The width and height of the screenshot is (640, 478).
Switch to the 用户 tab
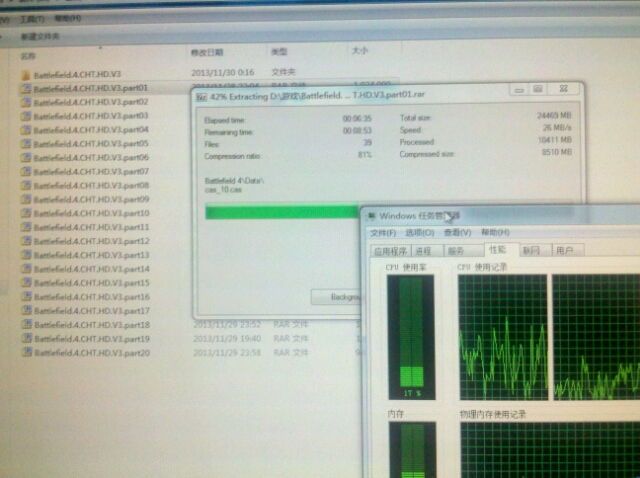tap(568, 250)
